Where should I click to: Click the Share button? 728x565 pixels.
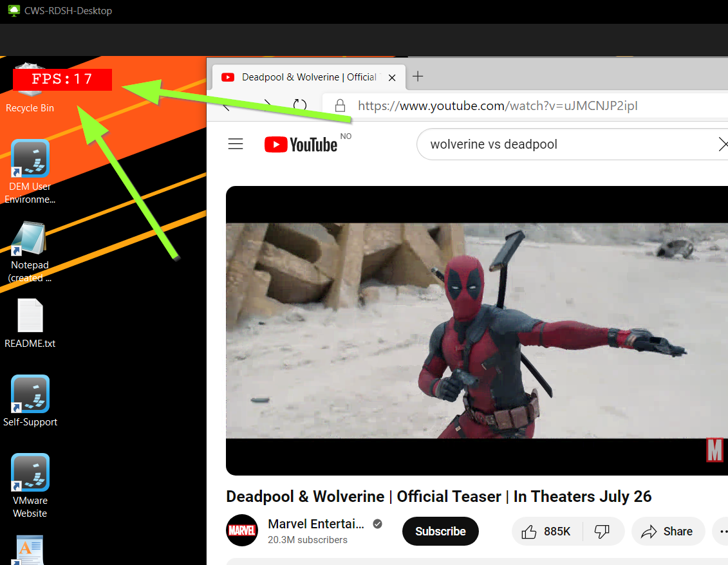667,532
